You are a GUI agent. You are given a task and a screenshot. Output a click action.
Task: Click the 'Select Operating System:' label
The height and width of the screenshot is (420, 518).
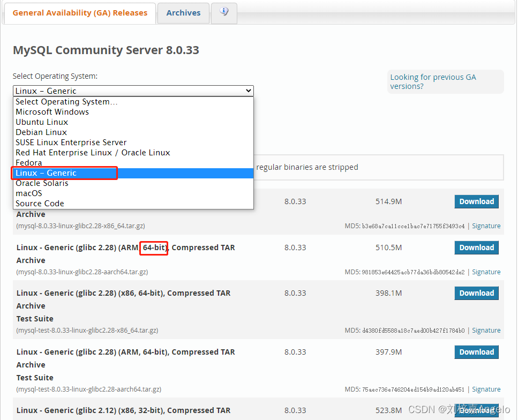55,76
